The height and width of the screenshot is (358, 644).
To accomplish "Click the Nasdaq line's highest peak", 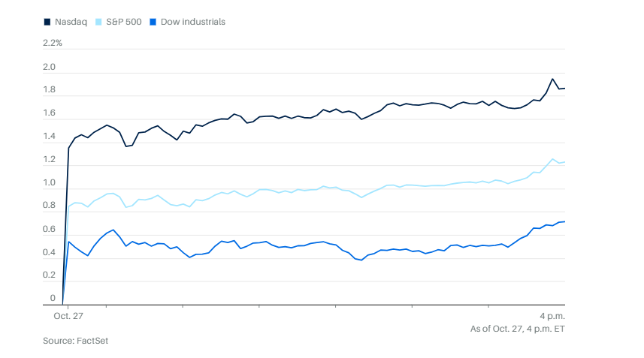I will pyautogui.click(x=553, y=79).
